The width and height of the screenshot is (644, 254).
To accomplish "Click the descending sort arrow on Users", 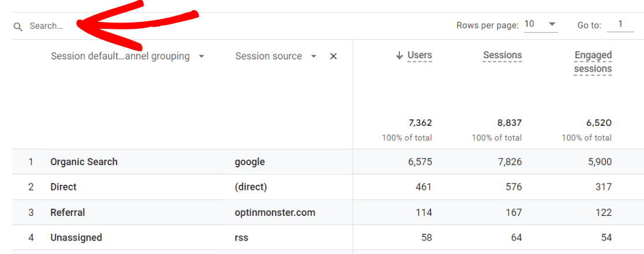I will [399, 55].
